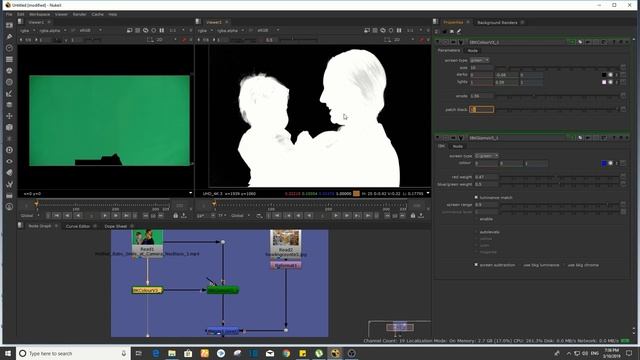This screenshot has height=360, width=640.
Task: Enable the use bkg luminance checkbox
Action: click(520, 265)
